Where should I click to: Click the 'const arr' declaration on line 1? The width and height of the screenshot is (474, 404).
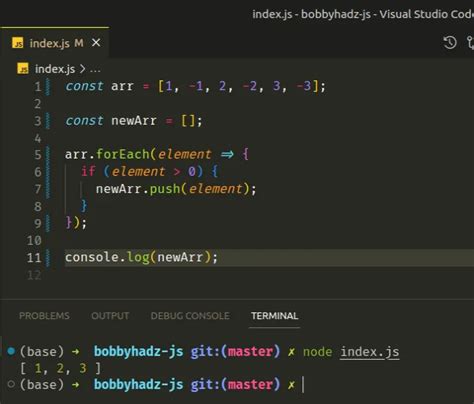pos(99,86)
